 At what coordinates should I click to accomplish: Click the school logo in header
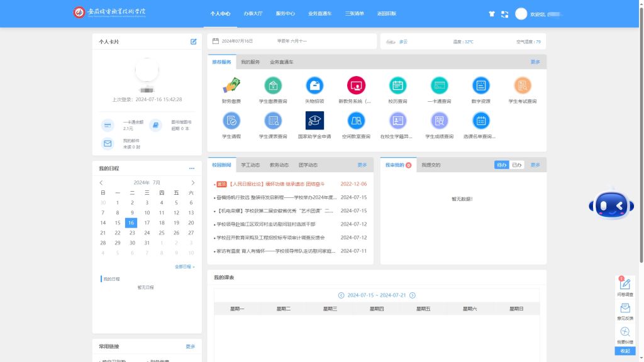(109, 13)
